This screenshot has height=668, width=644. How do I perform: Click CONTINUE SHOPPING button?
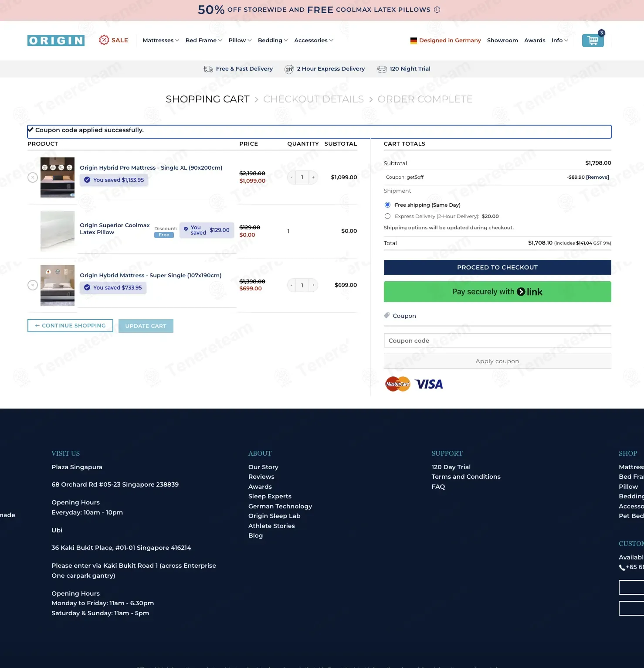(70, 326)
